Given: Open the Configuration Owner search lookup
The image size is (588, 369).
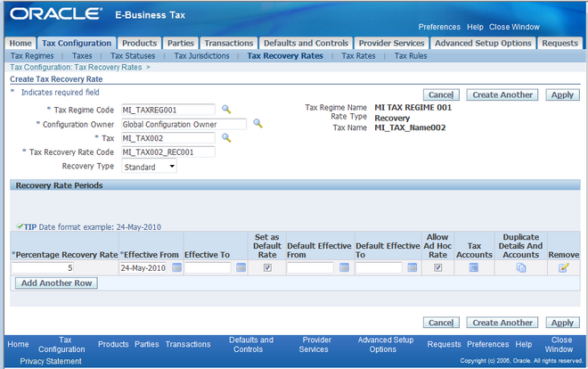Looking at the screenshot, I should point(257,123).
